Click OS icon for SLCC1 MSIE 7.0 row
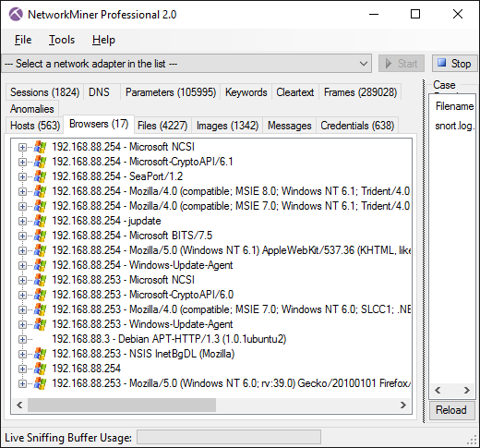 40,309
